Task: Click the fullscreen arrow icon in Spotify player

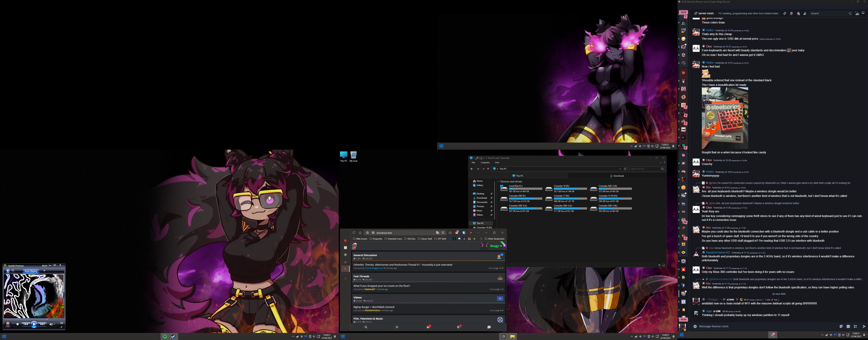Action: click(x=62, y=323)
